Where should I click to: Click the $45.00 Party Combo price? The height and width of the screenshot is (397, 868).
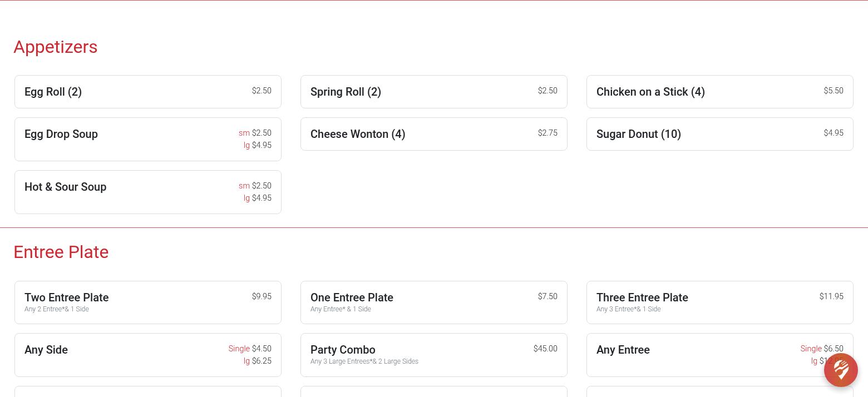pos(545,349)
